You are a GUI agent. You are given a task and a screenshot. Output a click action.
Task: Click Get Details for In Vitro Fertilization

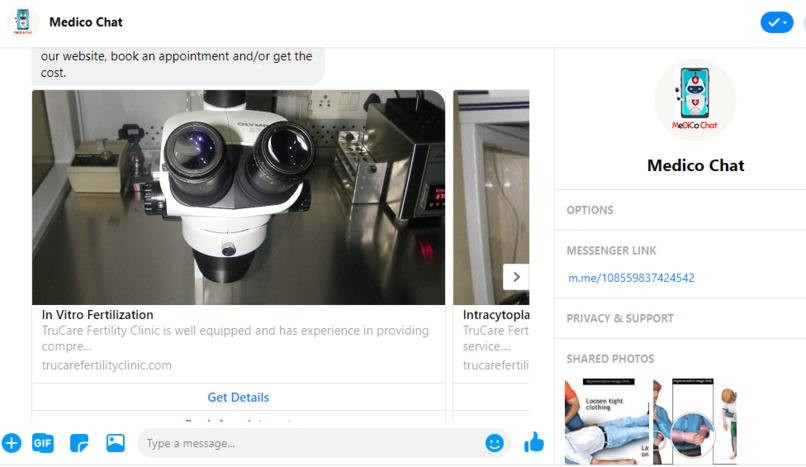click(239, 397)
